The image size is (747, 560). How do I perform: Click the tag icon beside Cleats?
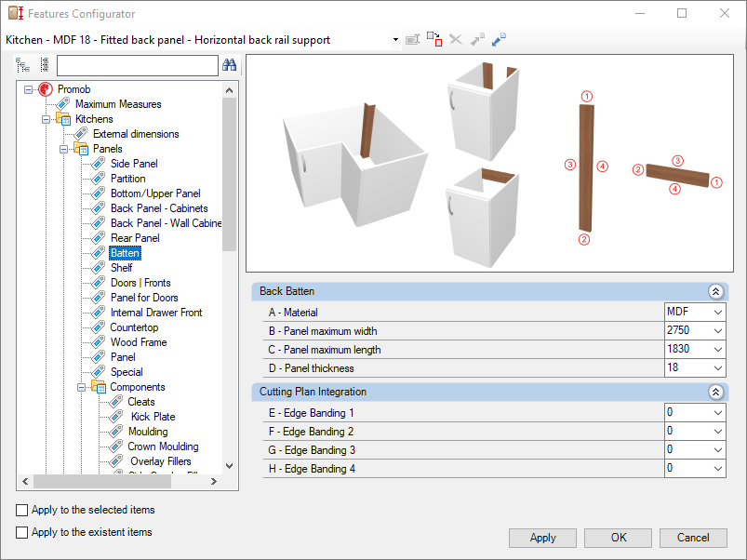(x=115, y=402)
